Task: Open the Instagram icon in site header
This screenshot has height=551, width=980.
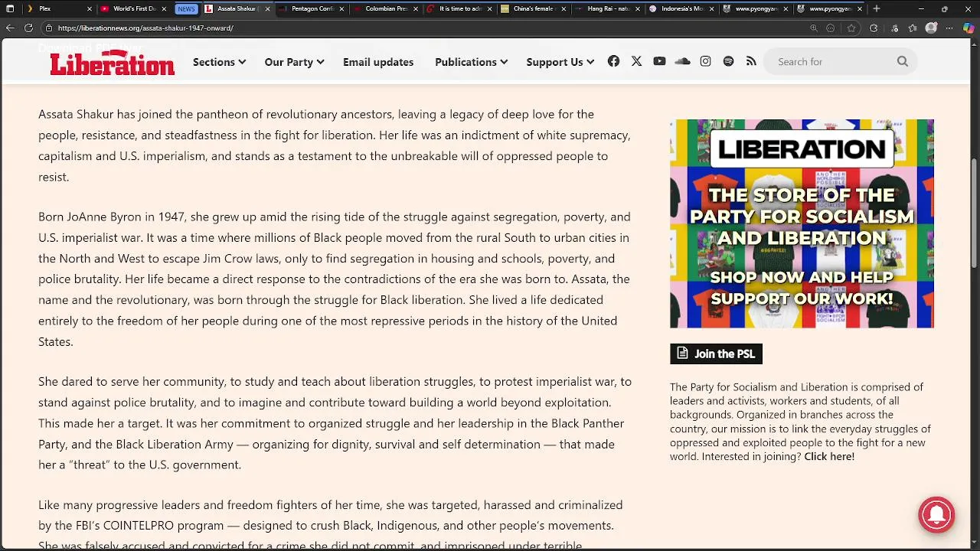Action: point(705,61)
